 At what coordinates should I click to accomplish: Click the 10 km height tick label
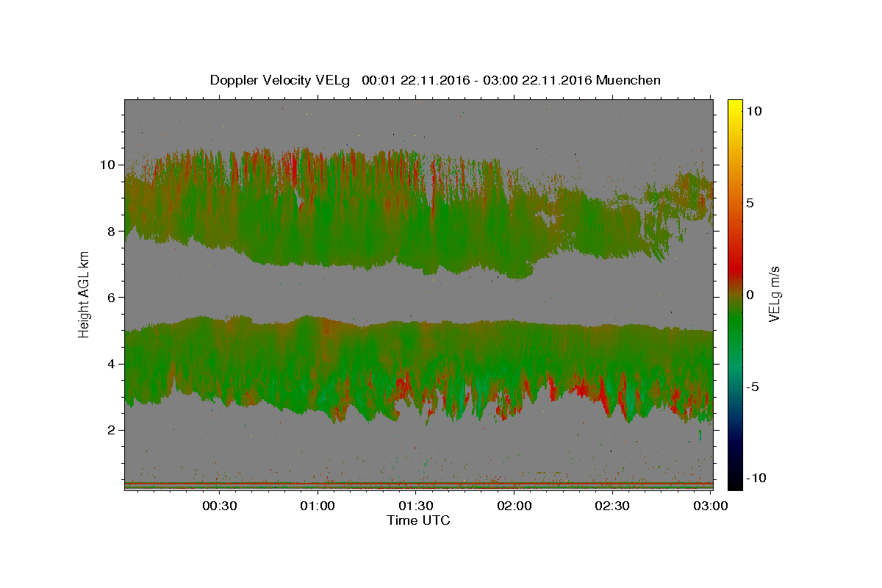click(x=108, y=165)
